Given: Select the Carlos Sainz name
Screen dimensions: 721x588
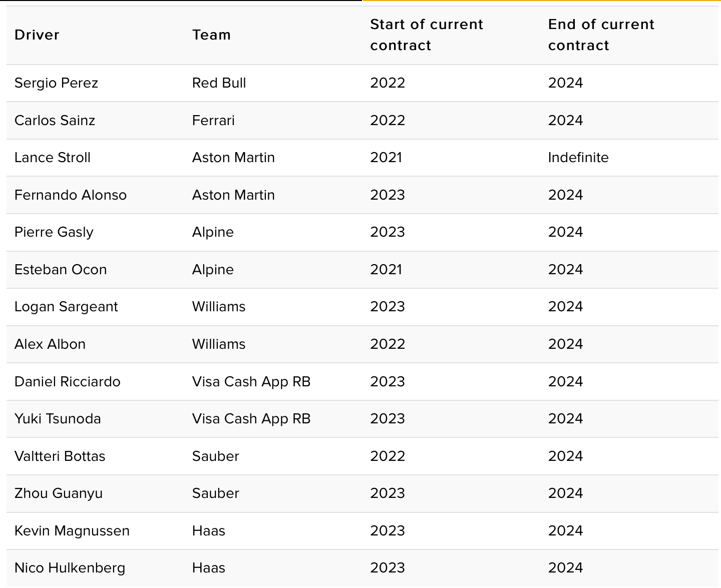Looking at the screenshot, I should [x=55, y=120].
